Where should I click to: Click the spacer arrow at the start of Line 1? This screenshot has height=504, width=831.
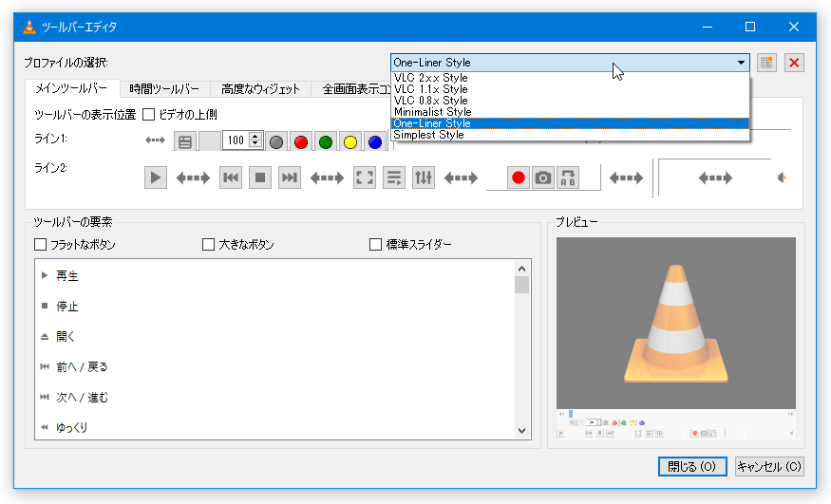click(155, 140)
